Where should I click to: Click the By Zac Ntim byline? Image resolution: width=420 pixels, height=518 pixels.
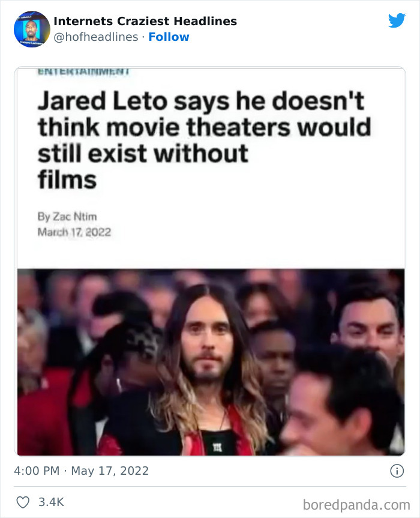[67, 217]
